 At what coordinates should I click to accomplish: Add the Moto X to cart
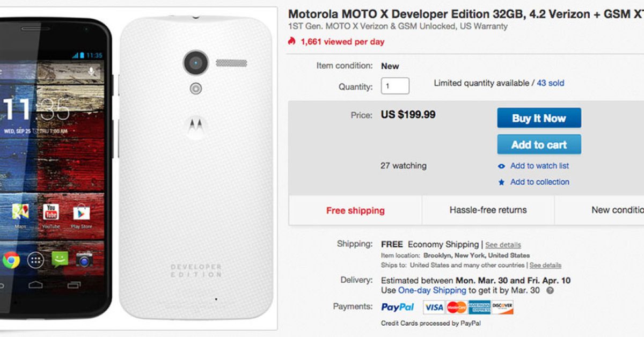click(539, 144)
